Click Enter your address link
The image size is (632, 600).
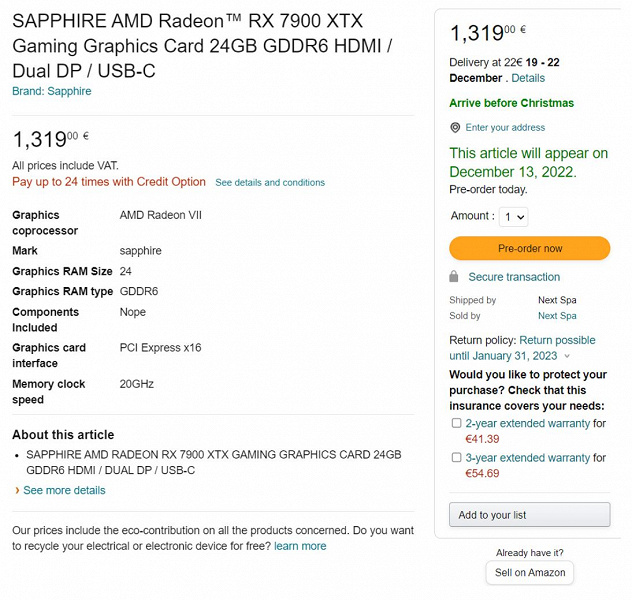(x=505, y=128)
